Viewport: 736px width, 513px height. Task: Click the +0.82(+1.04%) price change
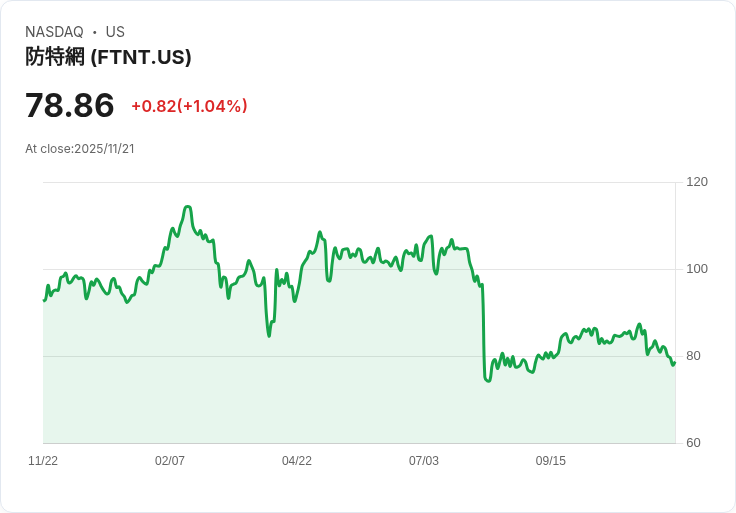point(189,106)
